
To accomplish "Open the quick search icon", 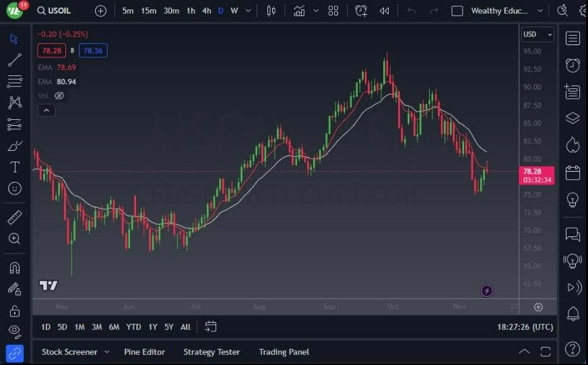I will 562,10.
